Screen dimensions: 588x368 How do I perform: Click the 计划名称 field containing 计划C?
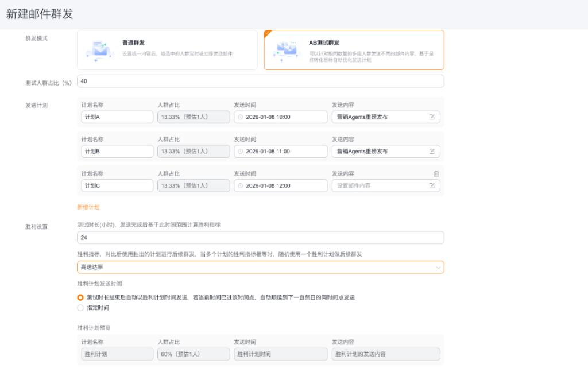coord(117,185)
